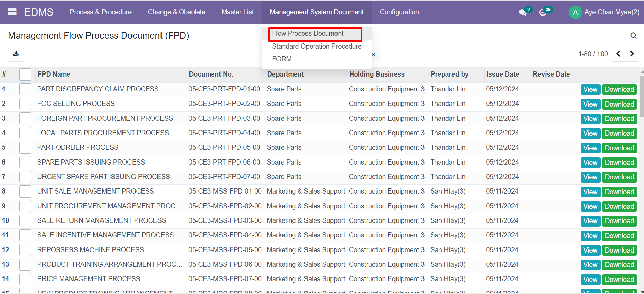
Task: Open the Master List menu
Action: pos(238,12)
